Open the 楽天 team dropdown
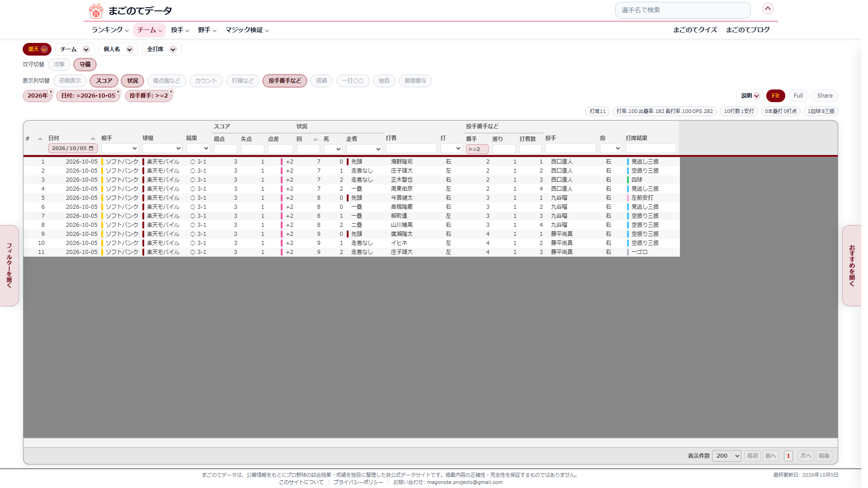 coord(37,49)
